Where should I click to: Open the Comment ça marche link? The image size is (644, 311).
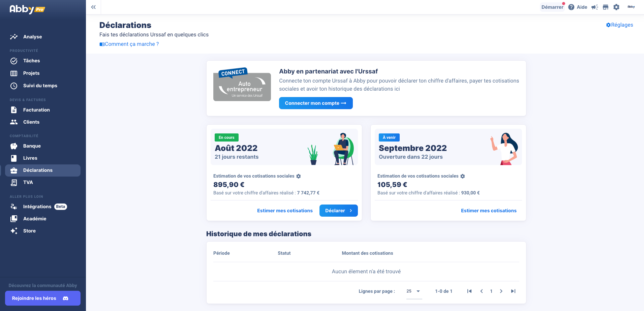point(129,44)
